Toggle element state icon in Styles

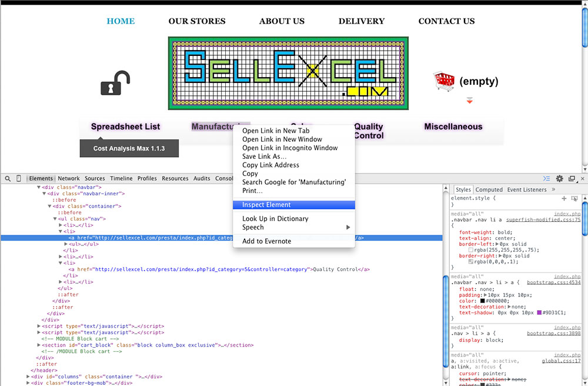coord(574,198)
